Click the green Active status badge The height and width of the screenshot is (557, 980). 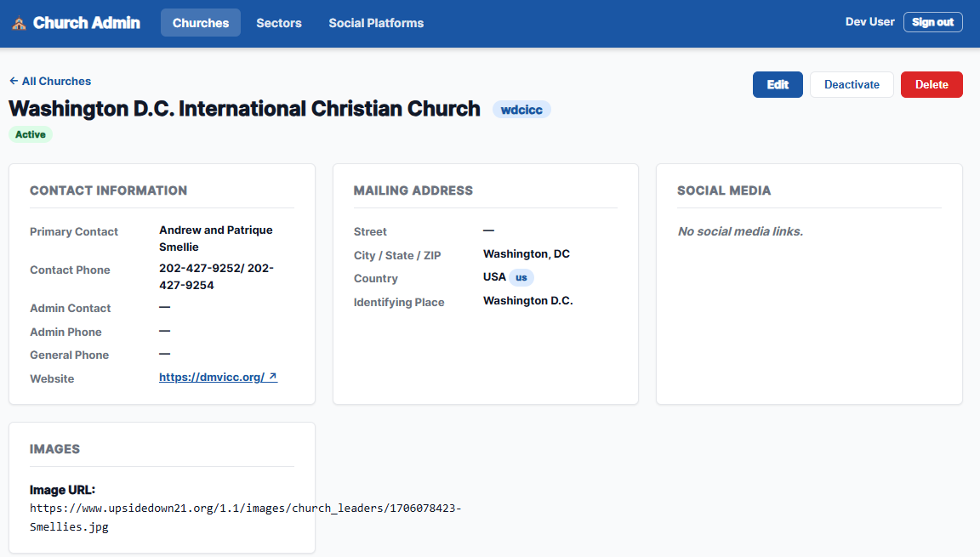31,134
